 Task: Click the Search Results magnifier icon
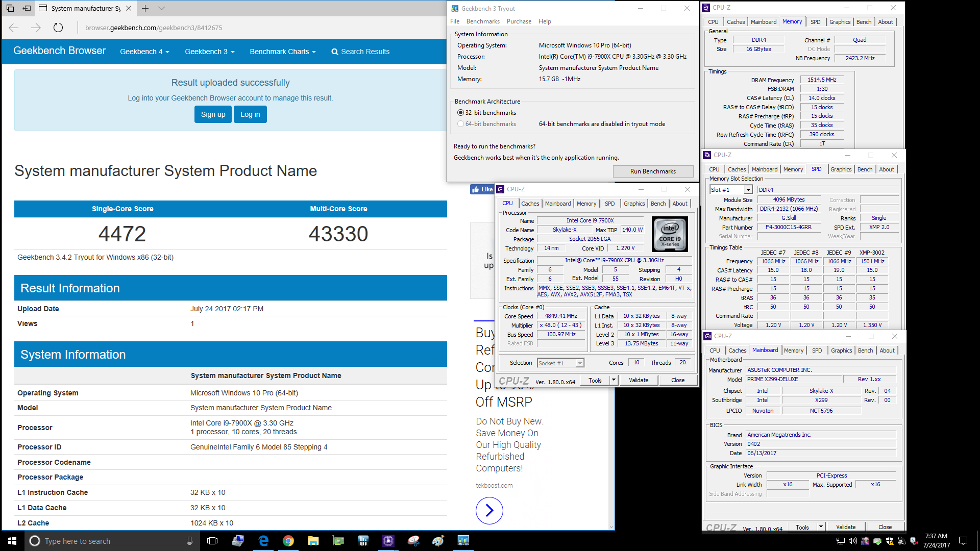click(335, 52)
